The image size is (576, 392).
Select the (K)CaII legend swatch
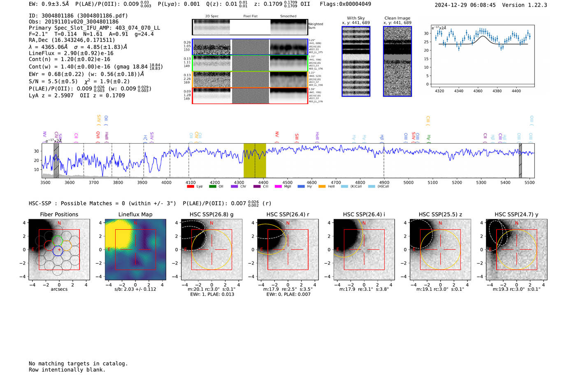coord(344,186)
